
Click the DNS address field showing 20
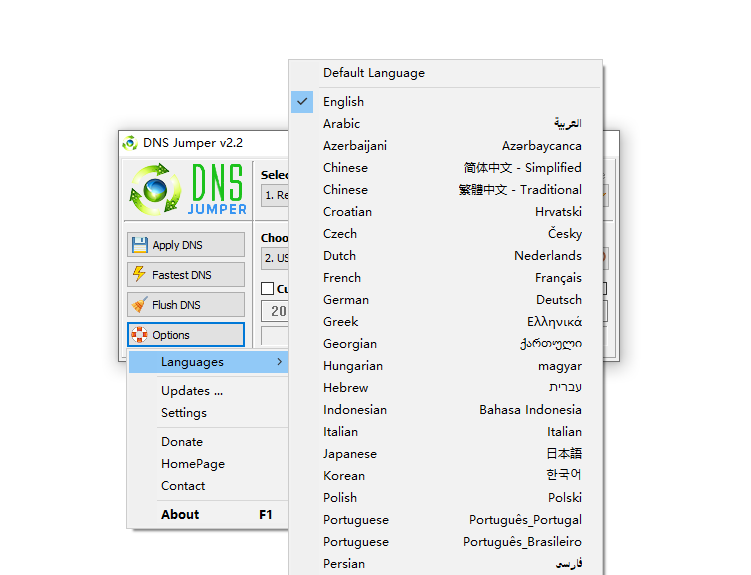(274, 311)
